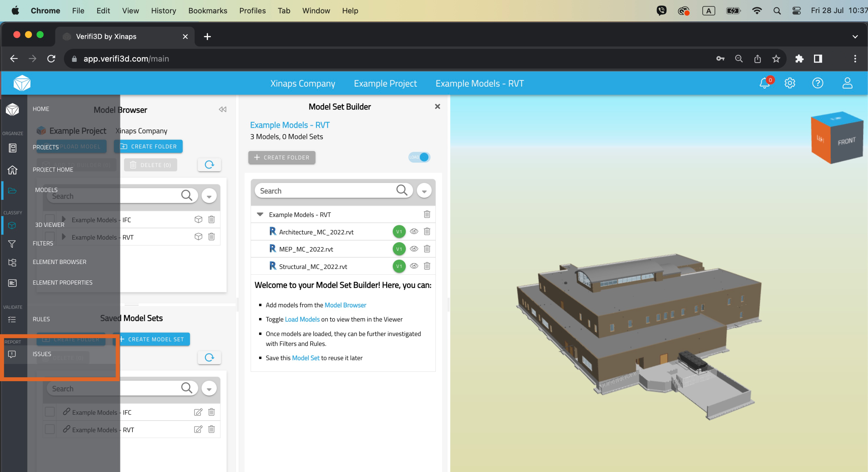Follow the Model Browser link
The width and height of the screenshot is (868, 472).
(345, 305)
